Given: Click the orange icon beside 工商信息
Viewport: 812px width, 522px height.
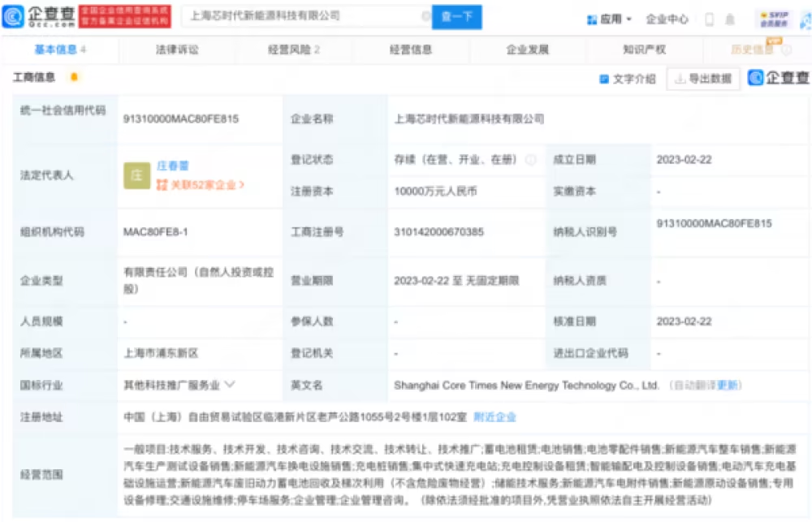Looking at the screenshot, I should click(74, 77).
